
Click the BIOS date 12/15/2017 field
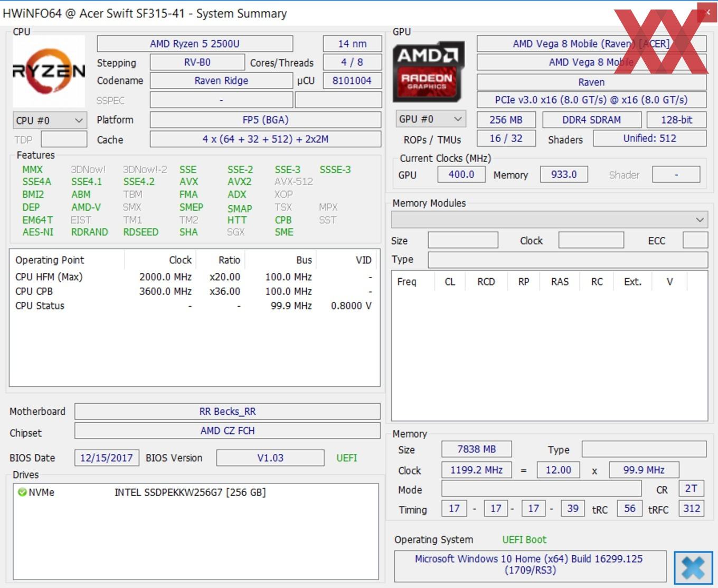107,458
